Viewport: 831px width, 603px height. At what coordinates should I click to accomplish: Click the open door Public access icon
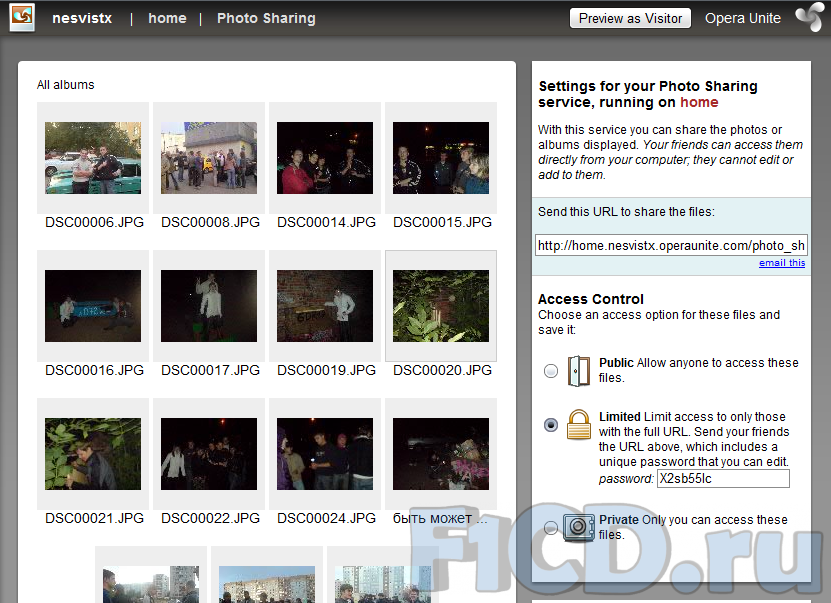click(x=578, y=371)
